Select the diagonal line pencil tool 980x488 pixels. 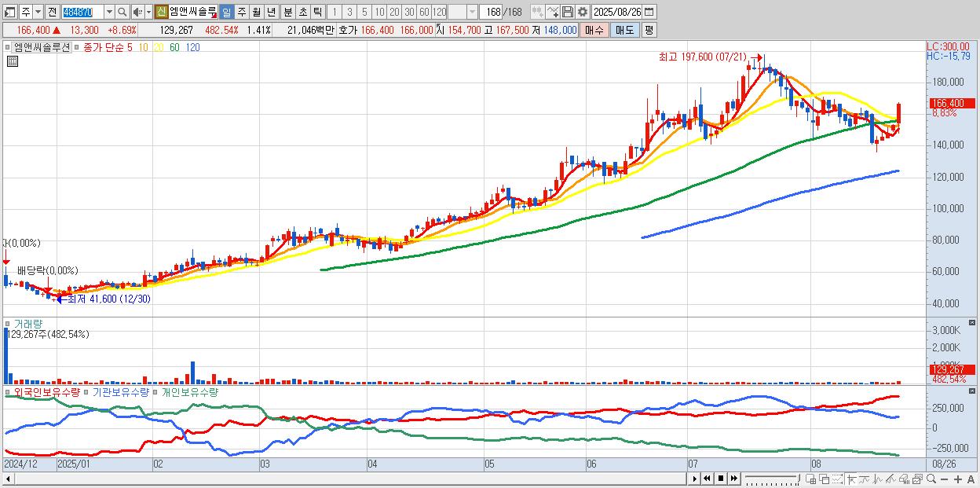[x=890, y=479]
